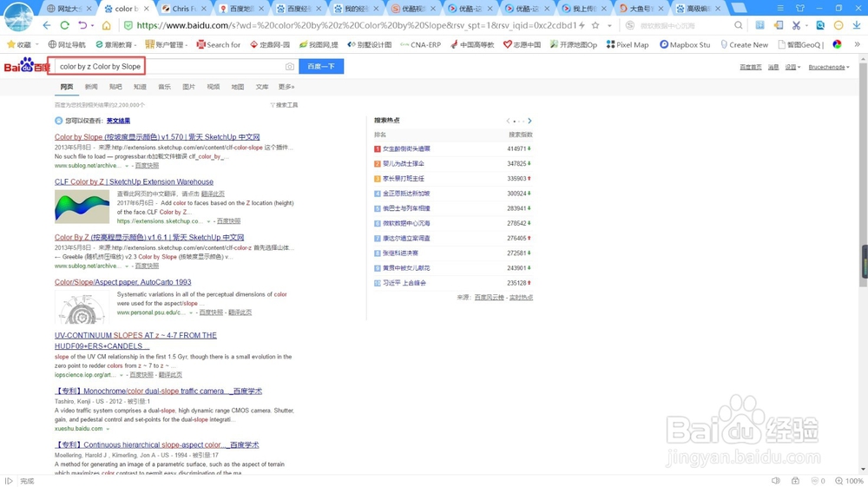This screenshot has height=487, width=868.
Task: Go back using the browser back arrow
Action: [47, 25]
